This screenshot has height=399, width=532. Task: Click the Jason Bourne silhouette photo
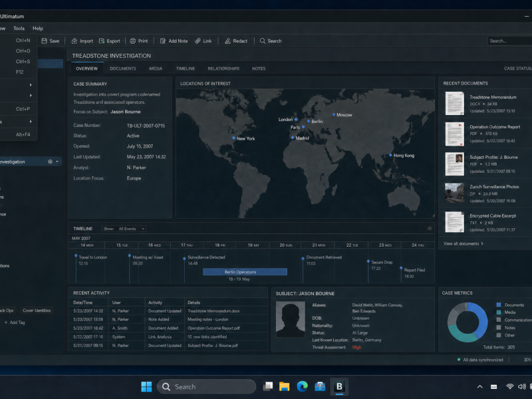[291, 319]
